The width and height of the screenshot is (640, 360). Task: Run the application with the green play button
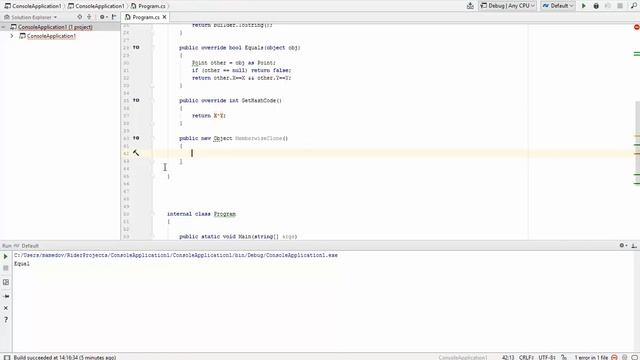[584, 6]
